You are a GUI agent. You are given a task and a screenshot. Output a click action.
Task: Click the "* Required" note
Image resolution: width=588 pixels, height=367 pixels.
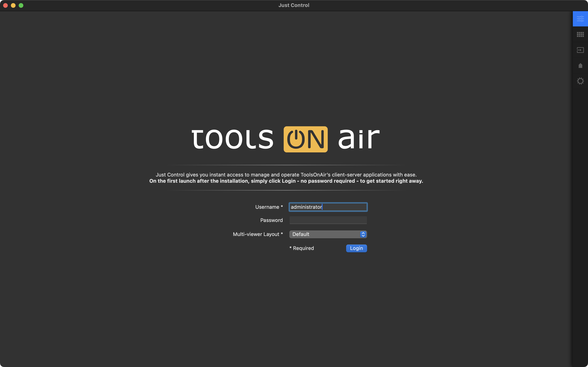tap(302, 248)
